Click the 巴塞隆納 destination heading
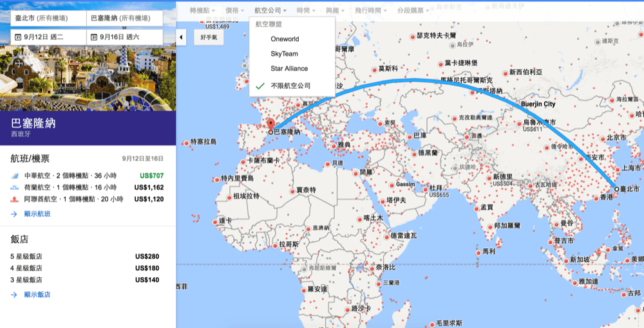Screen dimensions: 644x328 point(33,123)
